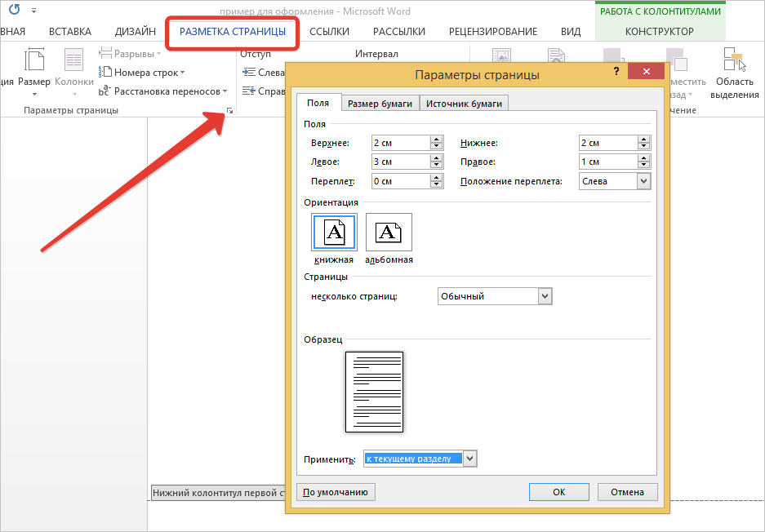The image size is (765, 532).
Task: Click into the Левое margin field
Action: coord(399,162)
